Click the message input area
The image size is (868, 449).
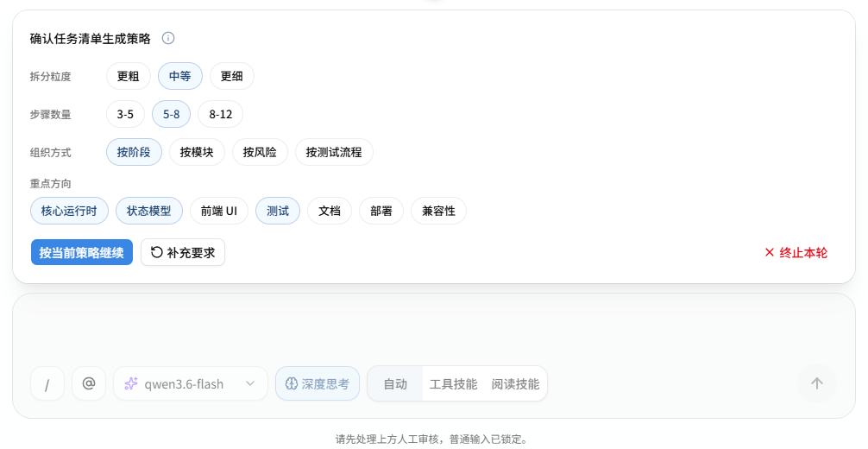click(434, 331)
